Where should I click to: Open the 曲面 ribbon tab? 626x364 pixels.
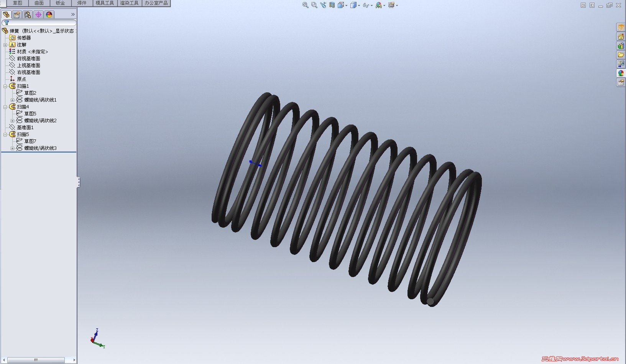click(39, 3)
